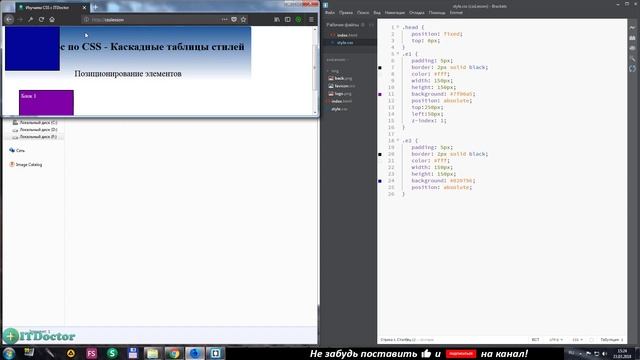The height and width of the screenshot is (360, 640).
Task: Open the Firefox Library icon
Action: tap(277, 19)
